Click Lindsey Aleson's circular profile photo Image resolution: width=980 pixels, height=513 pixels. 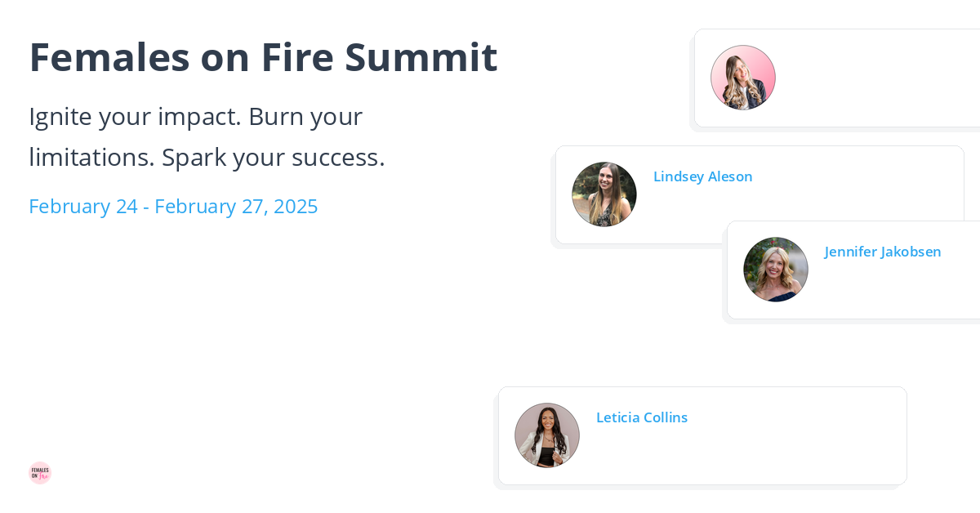tap(604, 194)
